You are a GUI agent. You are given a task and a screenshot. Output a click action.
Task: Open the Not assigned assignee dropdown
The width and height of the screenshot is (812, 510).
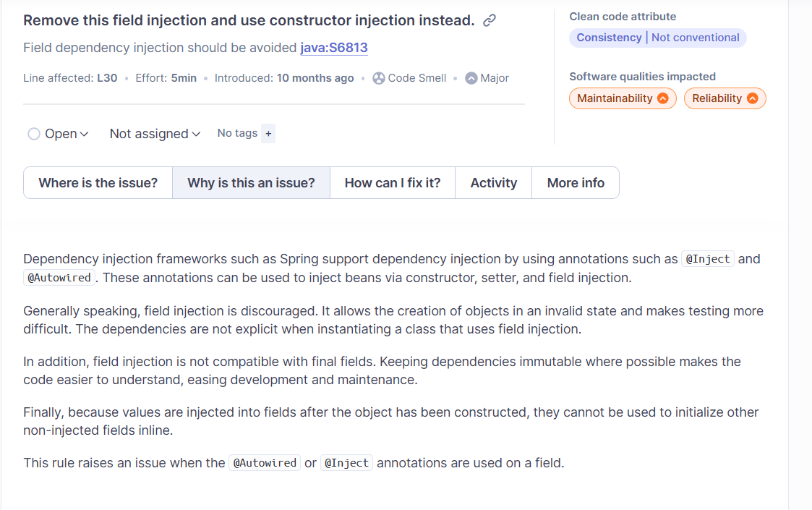[155, 135]
